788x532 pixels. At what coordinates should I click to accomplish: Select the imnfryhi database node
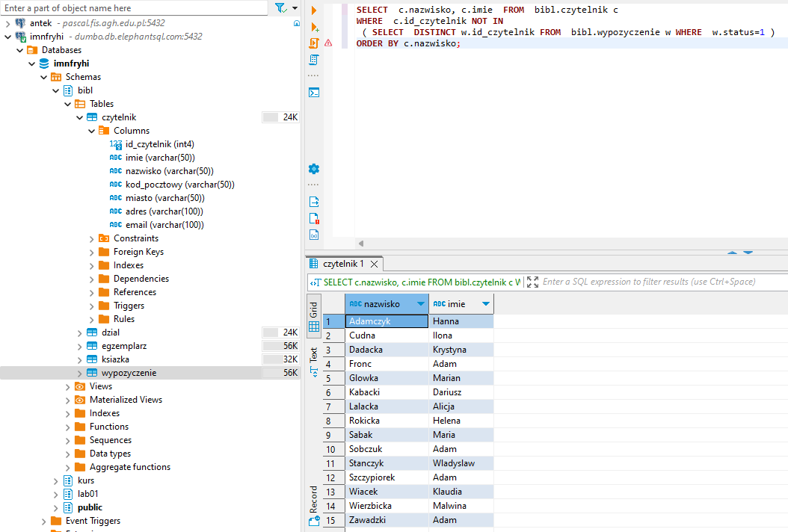pos(71,64)
